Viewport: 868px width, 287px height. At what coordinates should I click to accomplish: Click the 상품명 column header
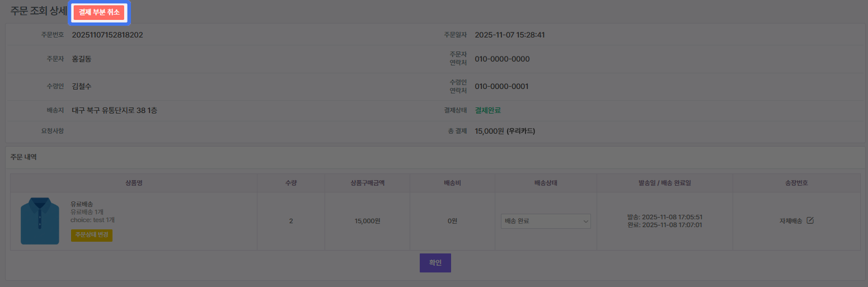click(x=134, y=183)
